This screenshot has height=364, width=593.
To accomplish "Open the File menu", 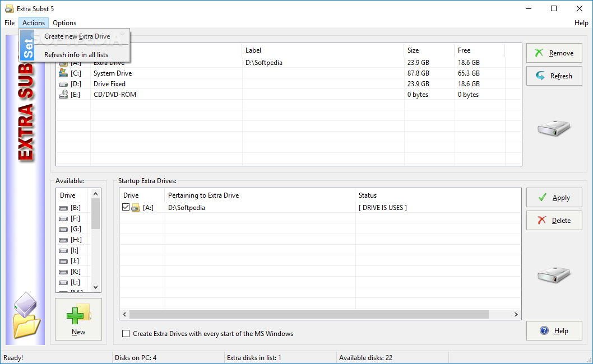I will (10, 22).
